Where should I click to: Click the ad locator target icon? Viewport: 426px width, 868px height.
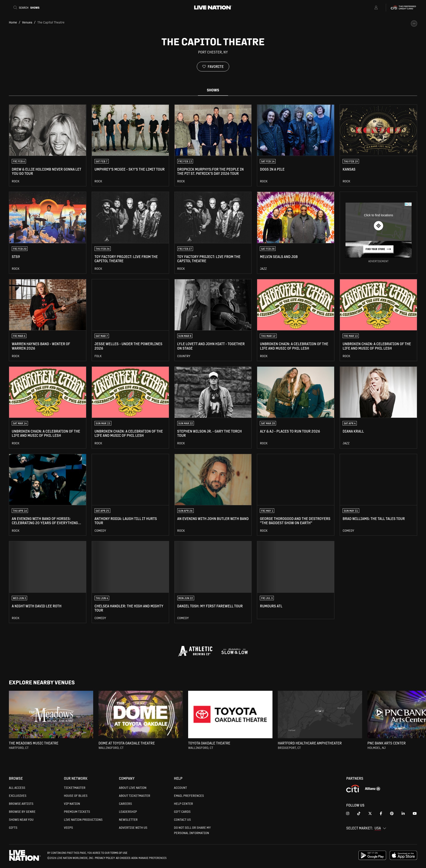pyautogui.click(x=379, y=225)
